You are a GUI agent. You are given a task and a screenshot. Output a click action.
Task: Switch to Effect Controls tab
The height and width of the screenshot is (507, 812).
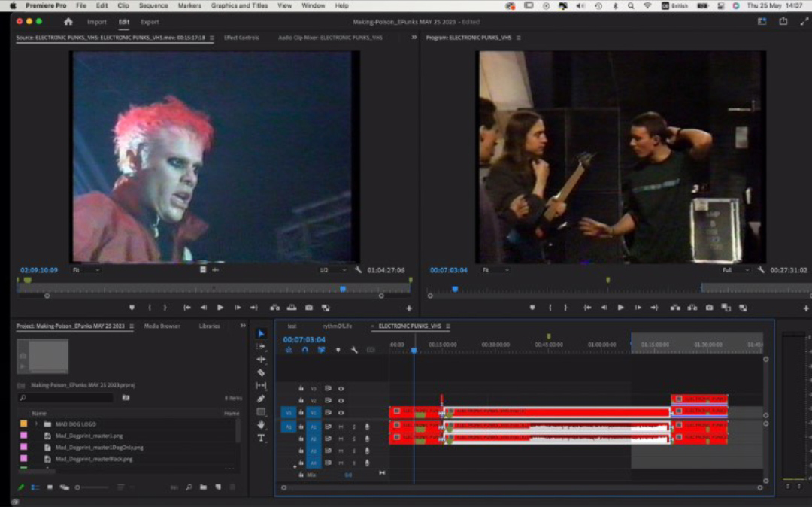pos(241,38)
